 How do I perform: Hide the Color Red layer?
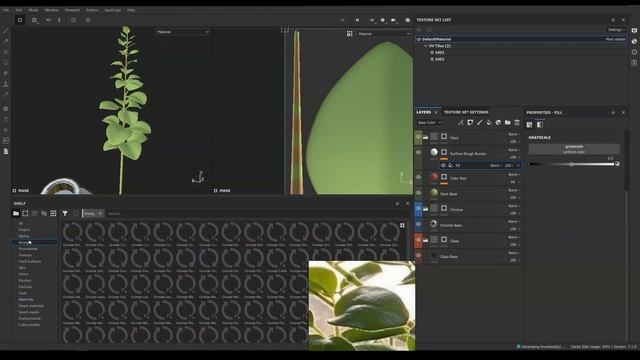point(418,178)
